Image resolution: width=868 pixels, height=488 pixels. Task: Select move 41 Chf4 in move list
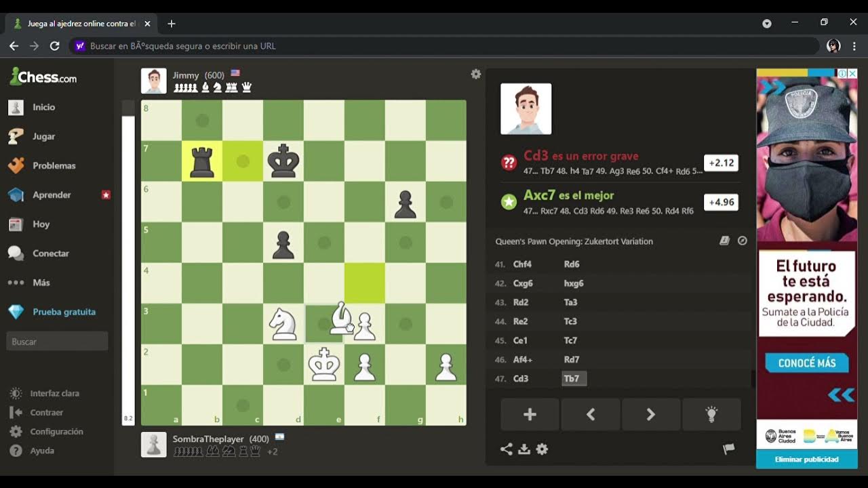(522, 265)
